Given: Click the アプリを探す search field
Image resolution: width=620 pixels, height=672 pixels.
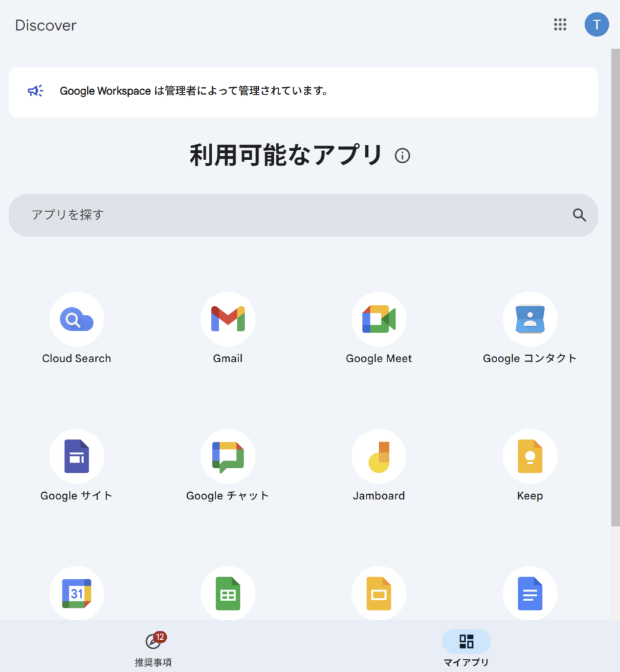Looking at the screenshot, I should 289,215.
